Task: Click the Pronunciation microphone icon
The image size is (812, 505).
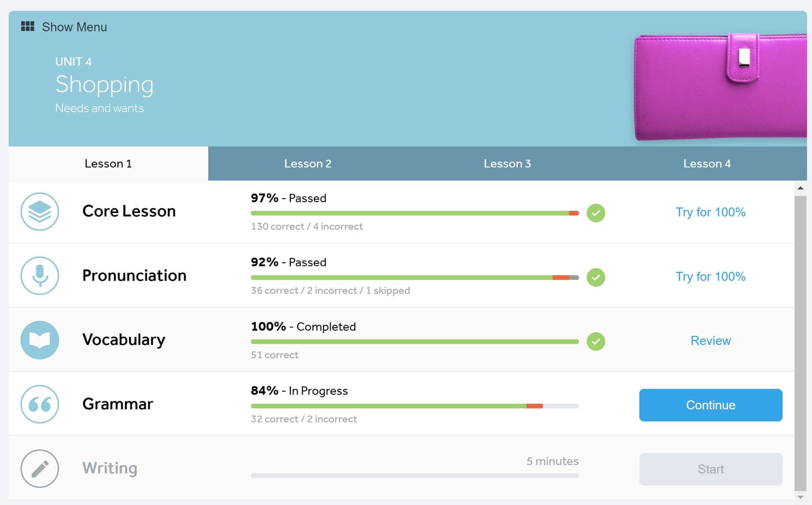Action: tap(40, 276)
